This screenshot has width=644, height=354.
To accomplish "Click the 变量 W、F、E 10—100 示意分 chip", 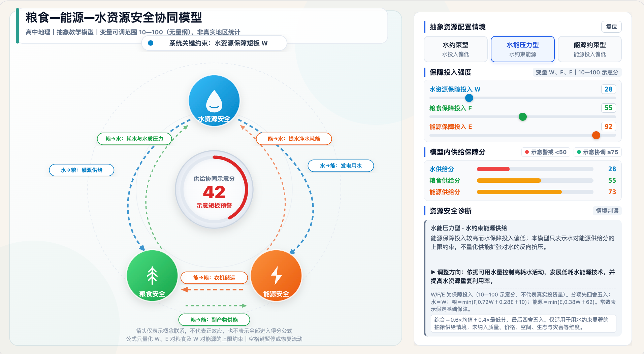I will point(577,72).
